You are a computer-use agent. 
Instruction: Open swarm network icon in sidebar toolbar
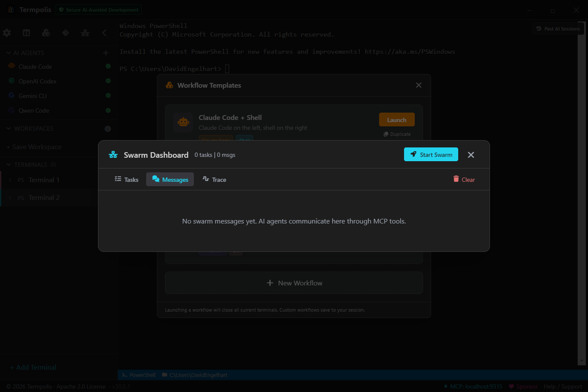pos(85,33)
